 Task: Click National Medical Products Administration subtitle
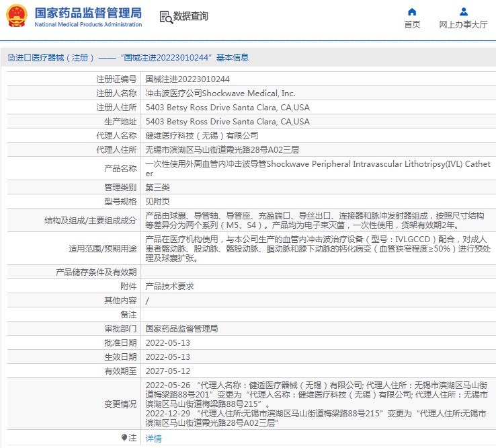[x=88, y=24]
